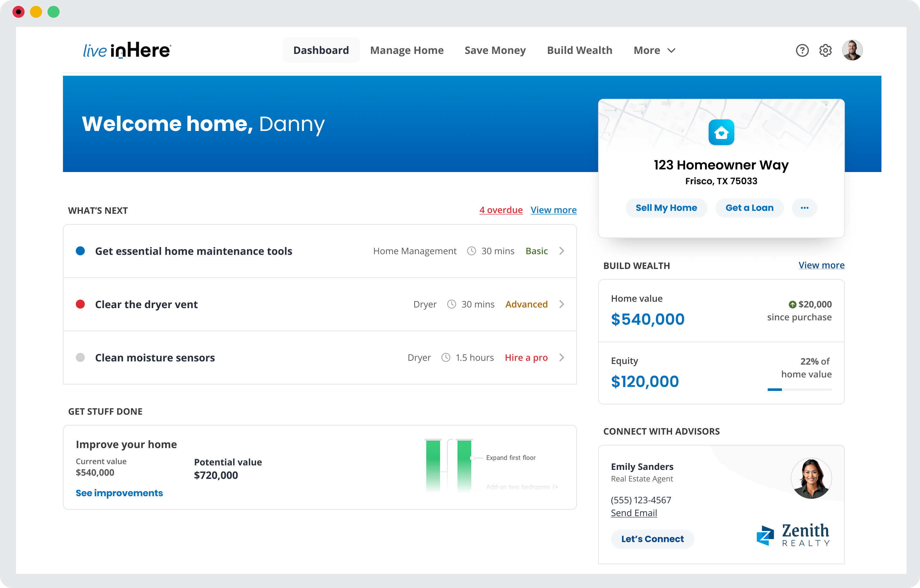Click the red macOS close dot
920x588 pixels.
(x=18, y=12)
